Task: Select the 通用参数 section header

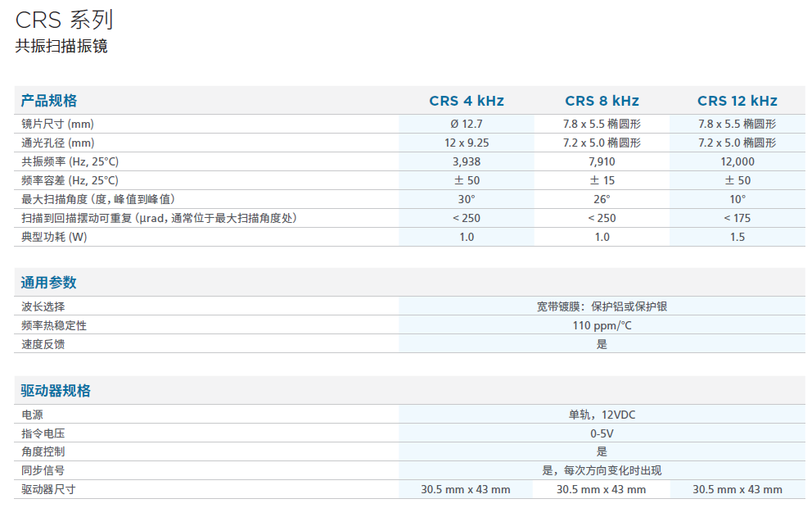Action: 49,283
